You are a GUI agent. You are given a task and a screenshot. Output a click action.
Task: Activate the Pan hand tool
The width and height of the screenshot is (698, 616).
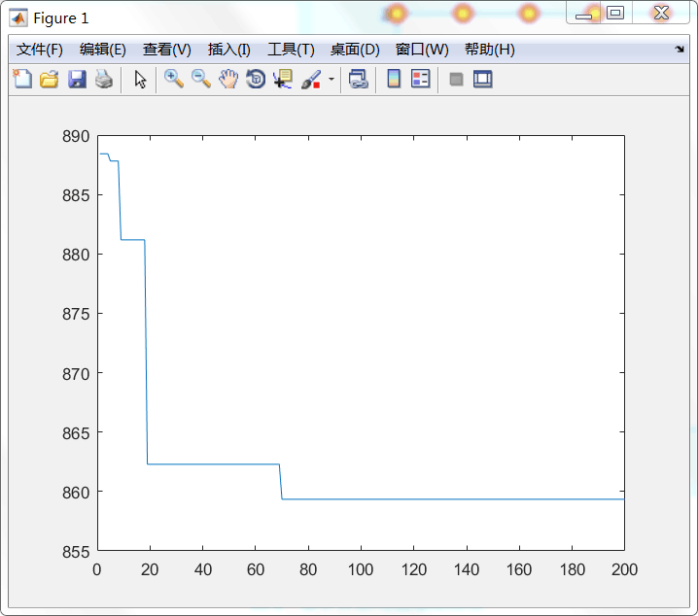(228, 80)
